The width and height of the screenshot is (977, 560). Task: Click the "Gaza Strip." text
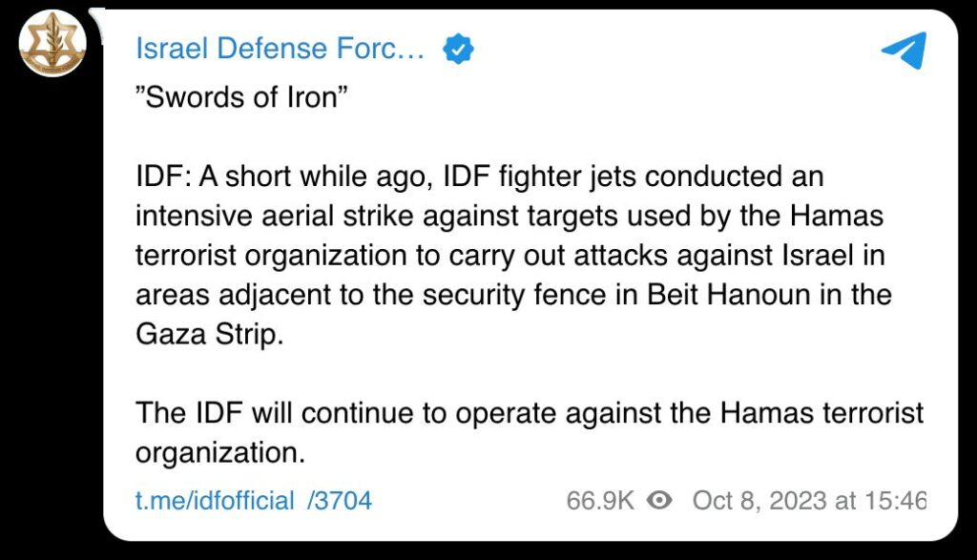(x=210, y=334)
